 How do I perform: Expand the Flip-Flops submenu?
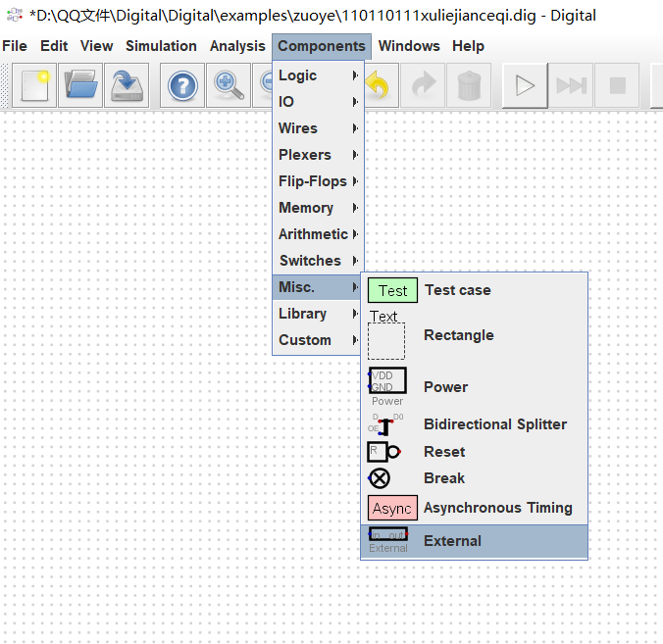[318, 181]
